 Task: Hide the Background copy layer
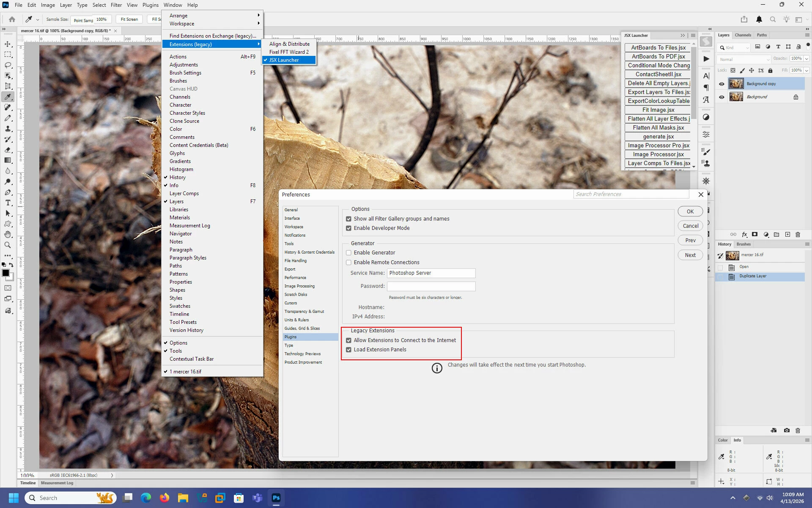pyautogui.click(x=721, y=84)
